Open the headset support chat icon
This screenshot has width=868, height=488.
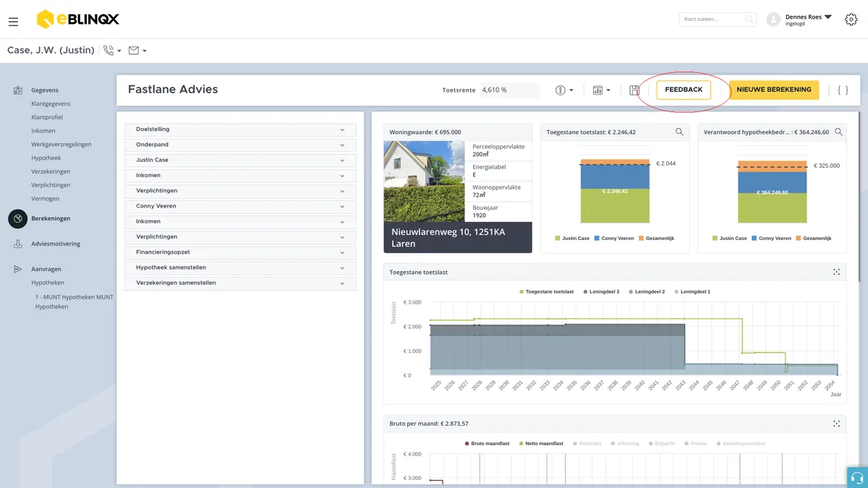coord(857,478)
